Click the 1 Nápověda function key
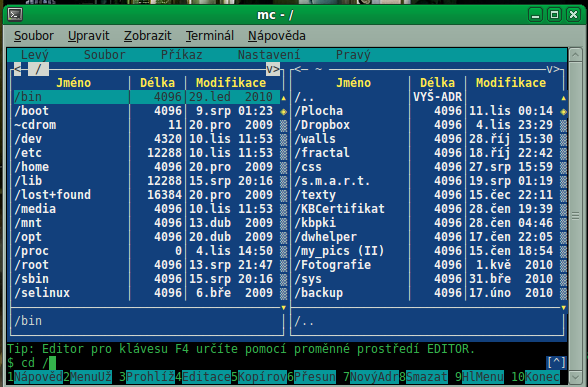Viewport: 588px width, 387px height. tap(34, 376)
